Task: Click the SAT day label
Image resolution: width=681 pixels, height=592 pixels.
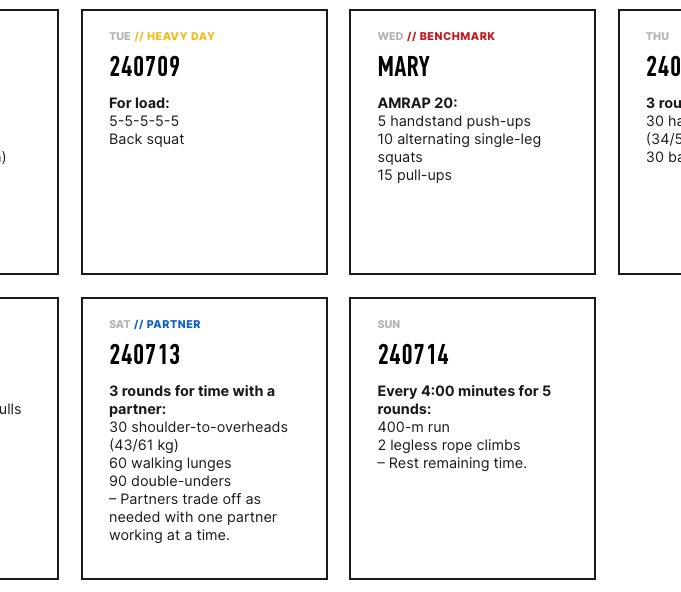Action: click(x=119, y=324)
